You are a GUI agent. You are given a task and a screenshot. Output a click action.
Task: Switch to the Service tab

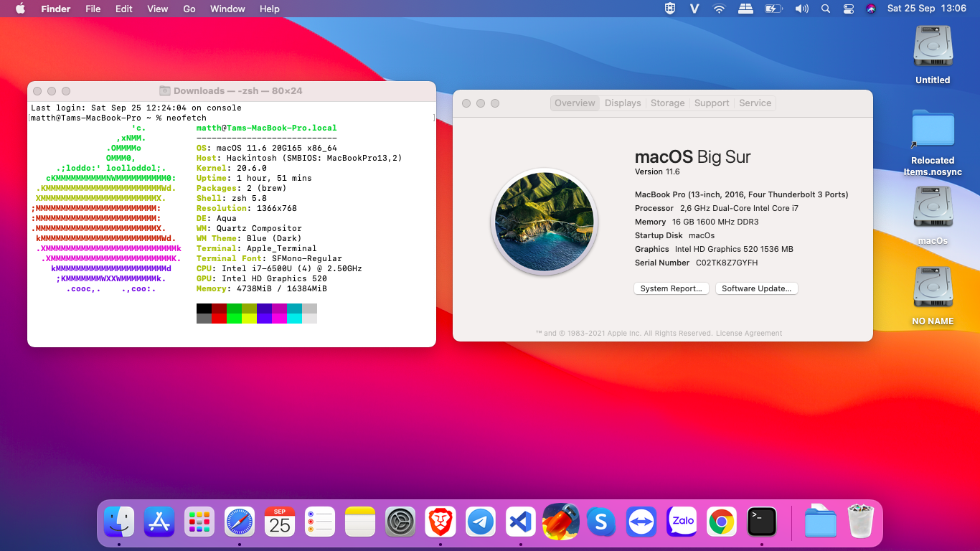coord(755,103)
